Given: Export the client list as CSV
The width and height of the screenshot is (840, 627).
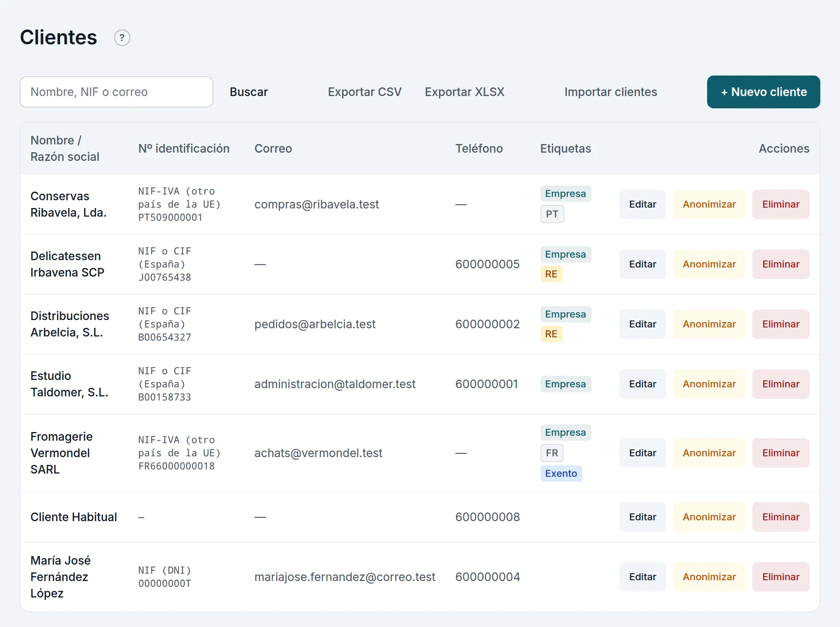Looking at the screenshot, I should tap(365, 92).
